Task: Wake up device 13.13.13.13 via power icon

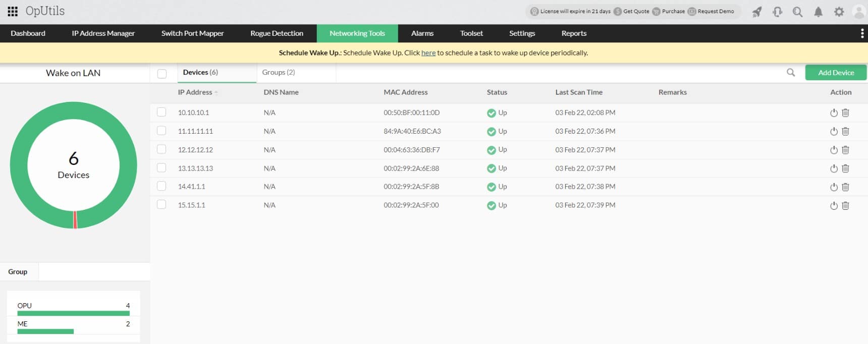Action: 834,168
